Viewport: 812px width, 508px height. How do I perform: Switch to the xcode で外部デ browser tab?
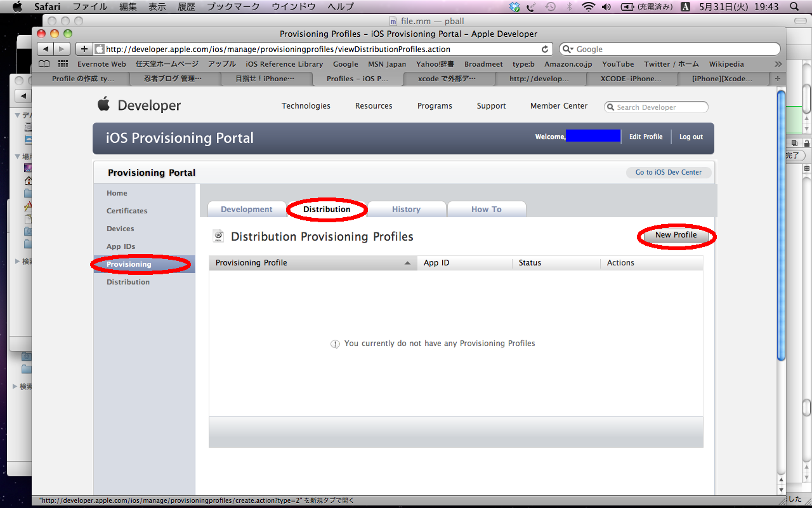(449, 79)
